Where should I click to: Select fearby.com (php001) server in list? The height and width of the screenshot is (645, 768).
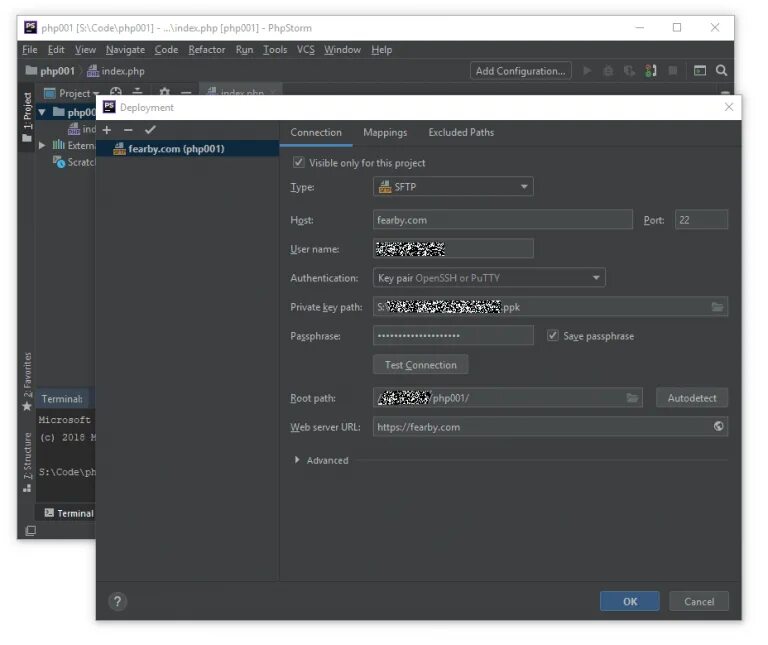[188, 148]
